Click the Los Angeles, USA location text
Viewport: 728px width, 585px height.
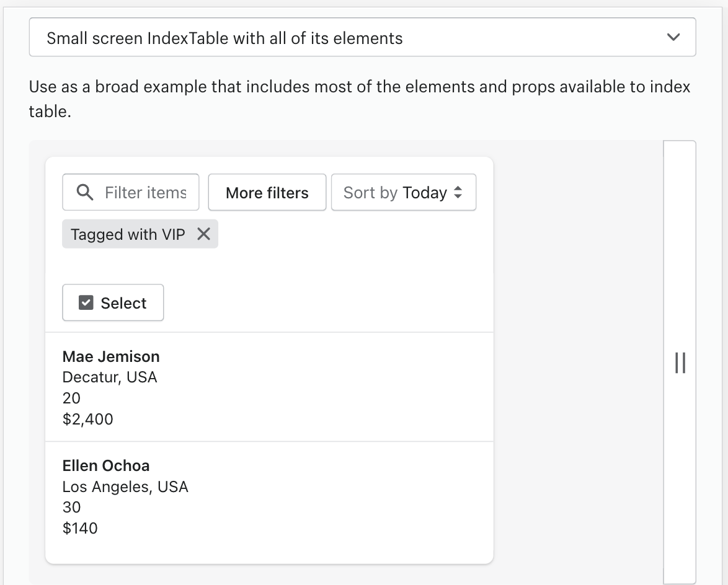click(125, 486)
